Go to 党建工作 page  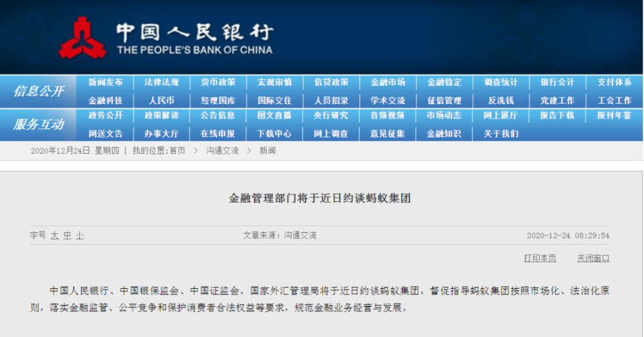[x=557, y=100]
